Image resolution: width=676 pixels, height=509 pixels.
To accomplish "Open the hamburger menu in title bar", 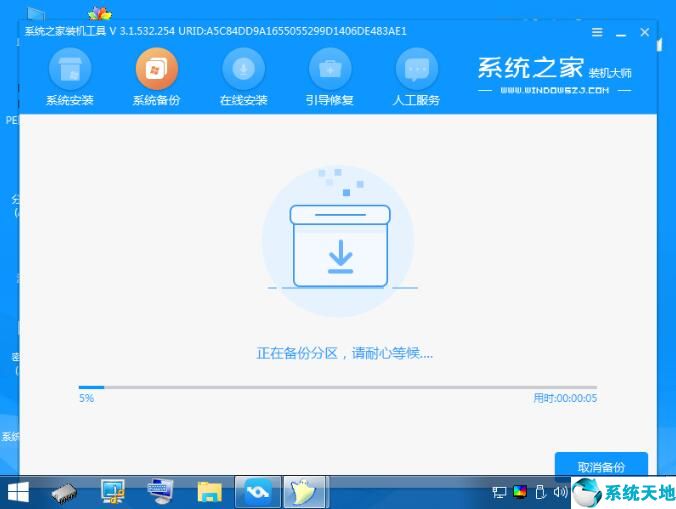I will click(597, 32).
